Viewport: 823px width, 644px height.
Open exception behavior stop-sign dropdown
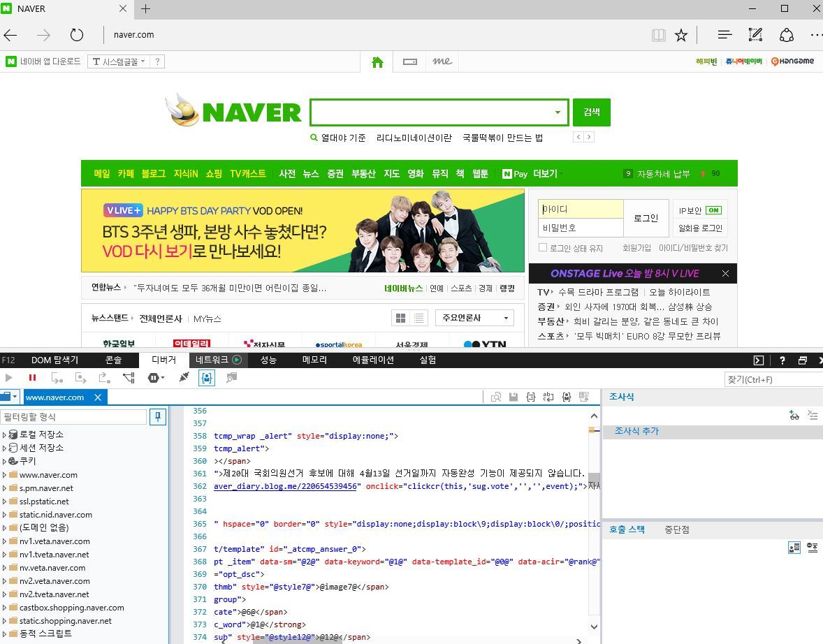pyautogui.click(x=156, y=377)
